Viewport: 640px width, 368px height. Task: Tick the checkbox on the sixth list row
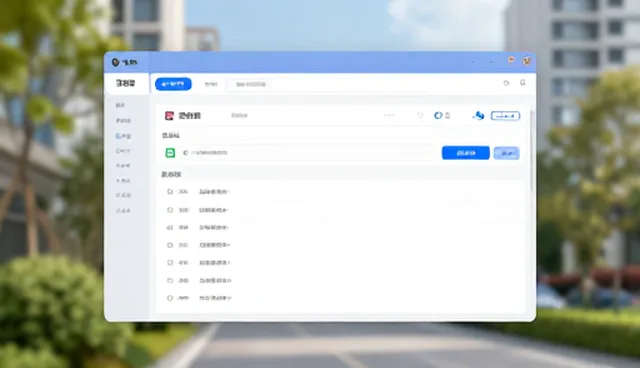pos(170,280)
